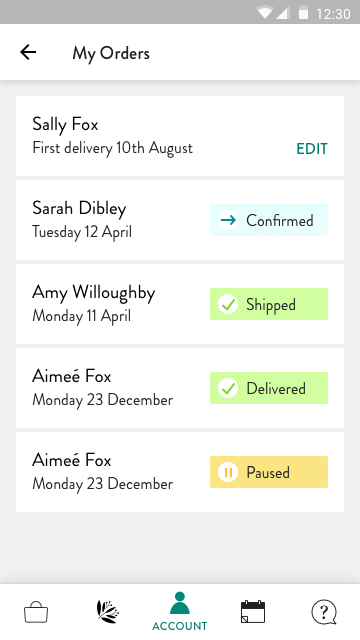The image size is (360, 640).
Task: Select the Account person icon
Action: point(180,603)
